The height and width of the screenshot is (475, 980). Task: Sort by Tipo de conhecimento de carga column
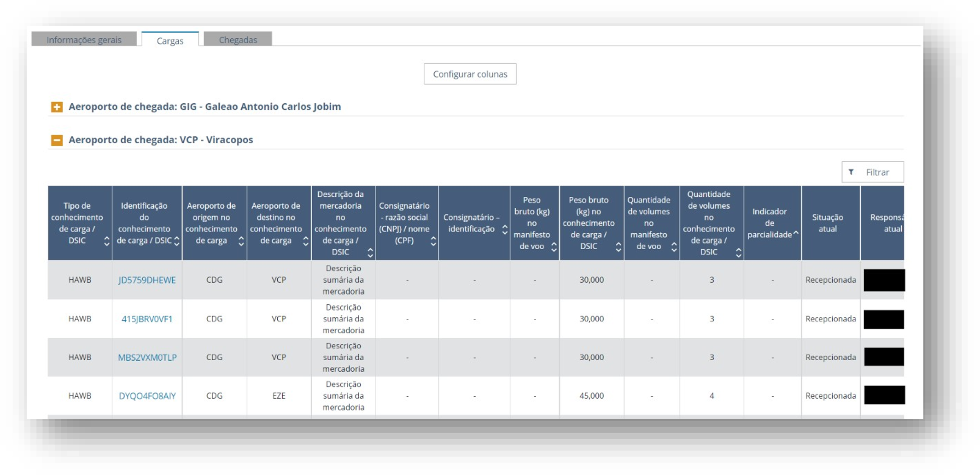tap(107, 241)
